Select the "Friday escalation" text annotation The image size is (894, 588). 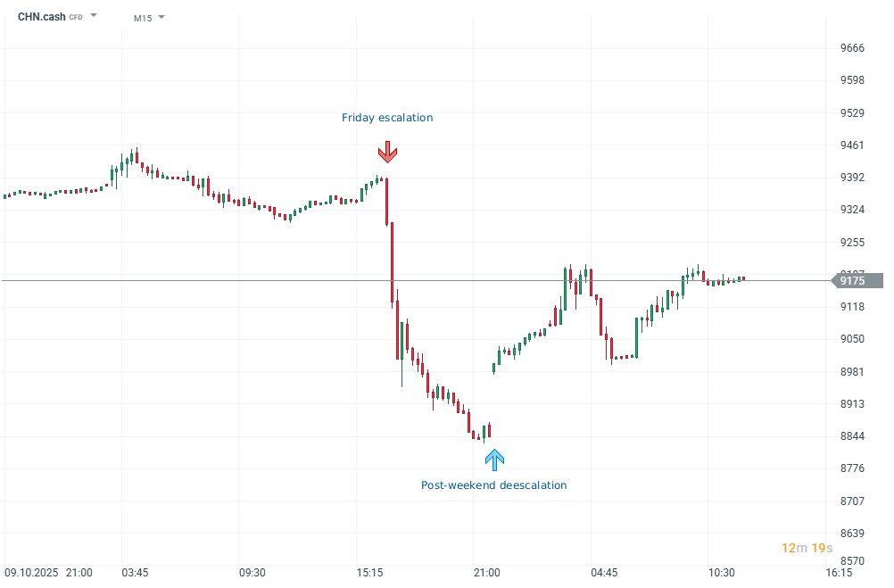tap(387, 118)
